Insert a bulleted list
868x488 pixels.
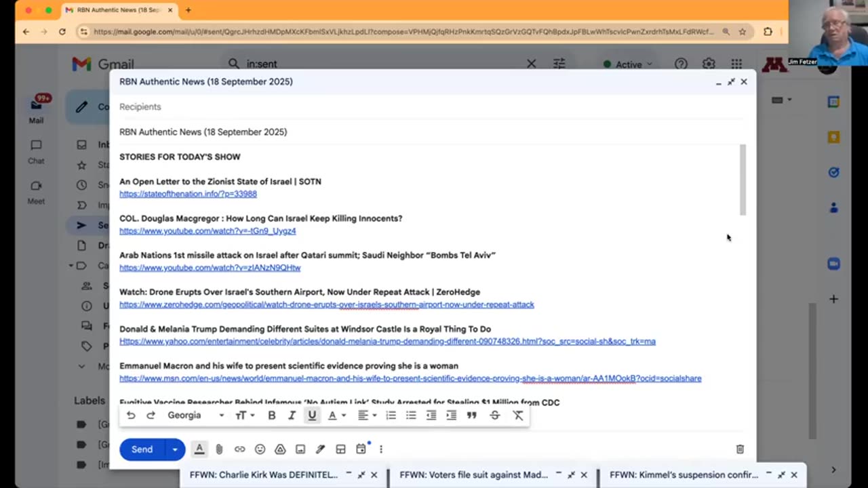point(411,415)
